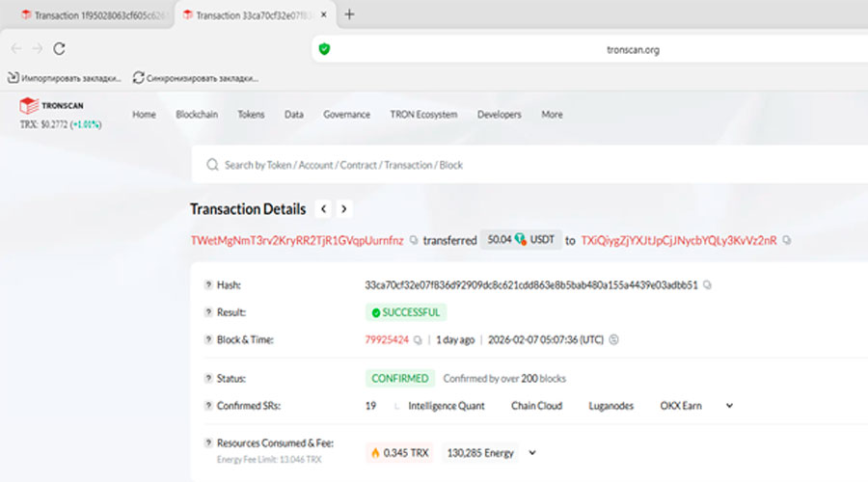The image size is (868, 482).
Task: Click the green shield security icon
Action: pos(324,49)
